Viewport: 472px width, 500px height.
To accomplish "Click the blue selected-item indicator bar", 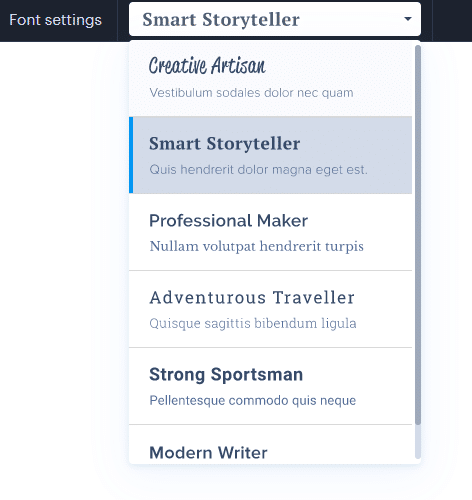I will (x=131, y=155).
